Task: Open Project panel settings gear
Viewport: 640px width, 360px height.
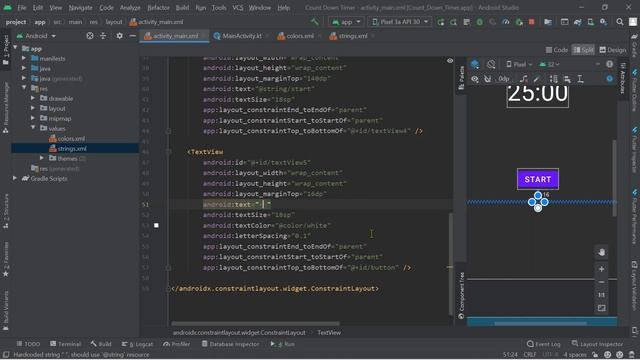Action: click(x=119, y=36)
